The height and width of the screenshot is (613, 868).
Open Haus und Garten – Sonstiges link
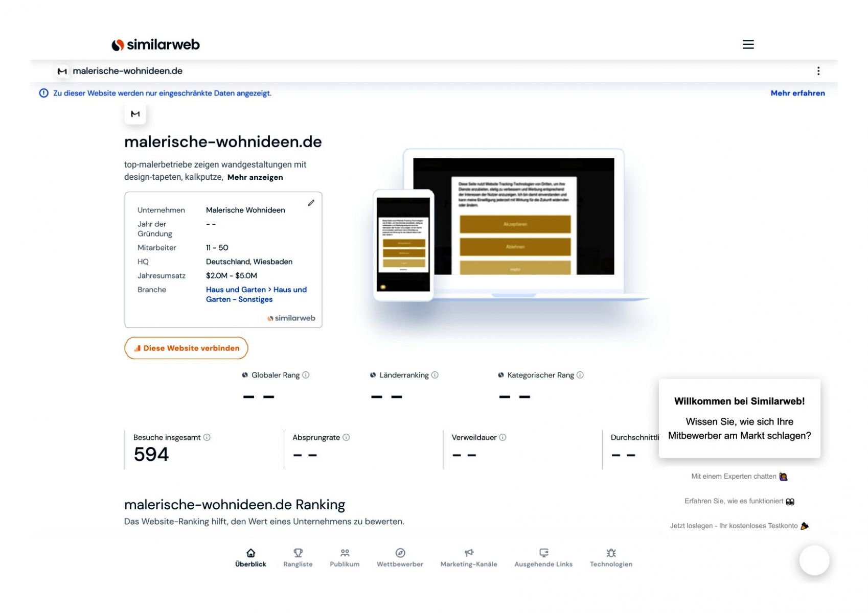pyautogui.click(x=256, y=294)
